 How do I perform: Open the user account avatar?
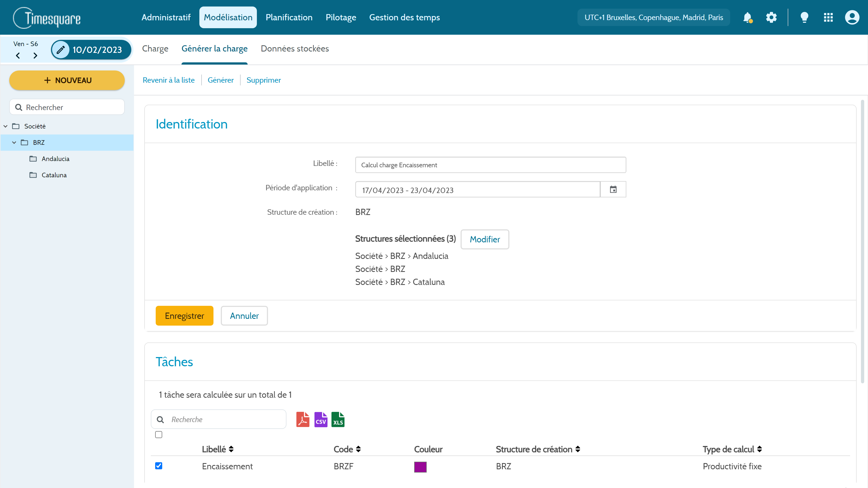click(852, 18)
